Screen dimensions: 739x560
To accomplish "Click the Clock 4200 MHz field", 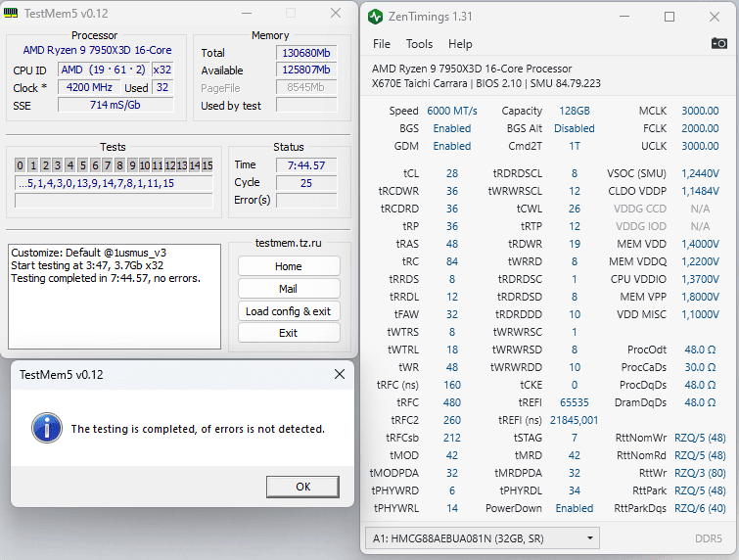I will (89, 87).
